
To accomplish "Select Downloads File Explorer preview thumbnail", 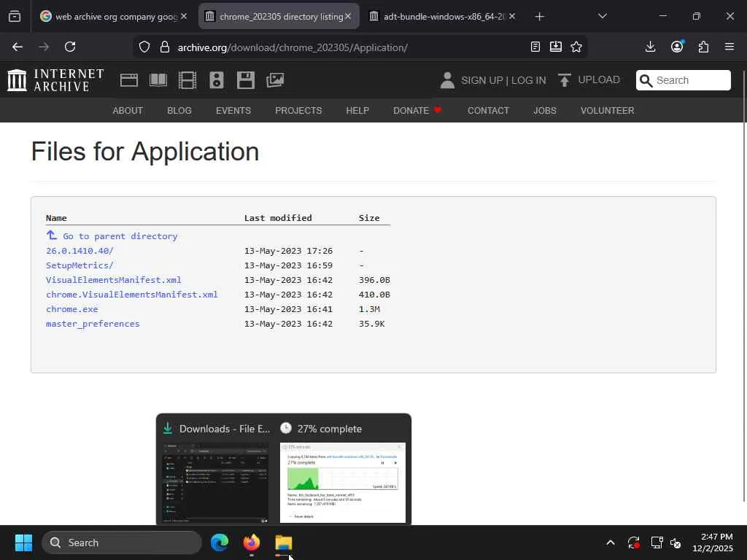I will 215,483.
